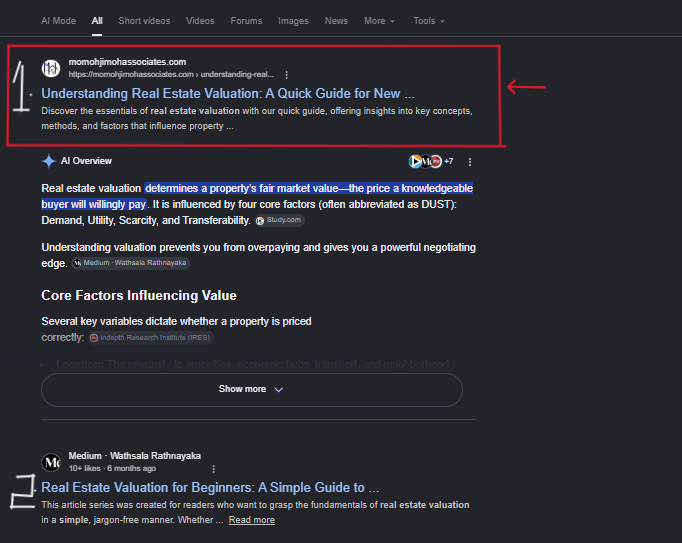This screenshot has width=682, height=543.
Task: Open three-dot menu beside '10+ likes · 6 months ago'
Action: (x=213, y=469)
